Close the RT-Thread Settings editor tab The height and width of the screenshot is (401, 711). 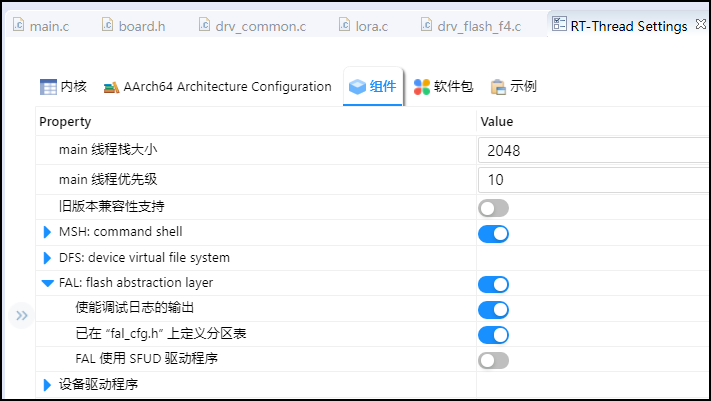(x=701, y=24)
